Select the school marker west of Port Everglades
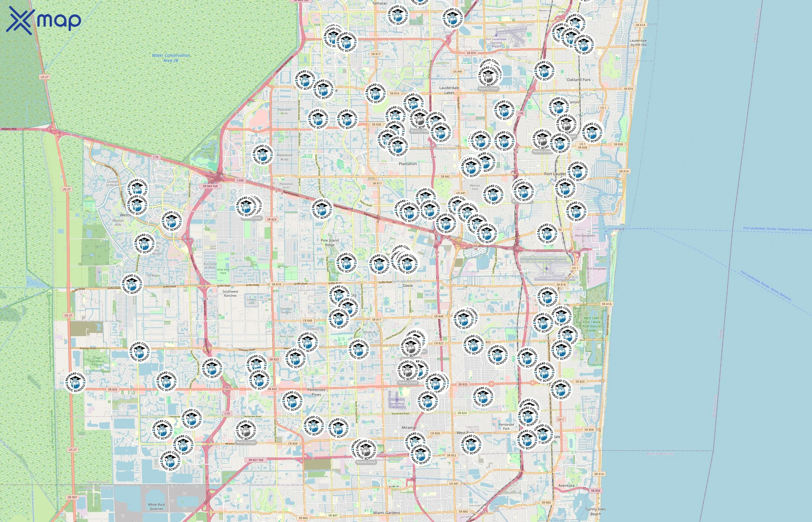 pyautogui.click(x=547, y=233)
